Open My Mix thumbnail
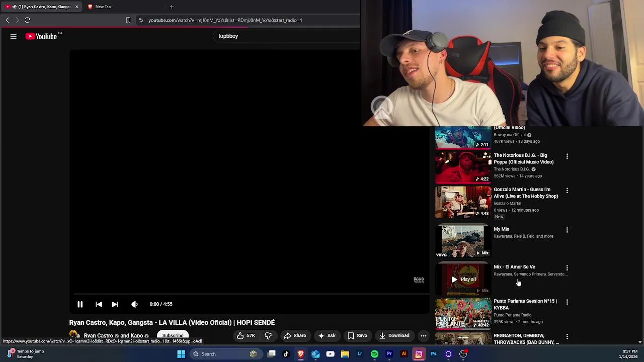Screen dimensions: 644x362 [x=463, y=241]
